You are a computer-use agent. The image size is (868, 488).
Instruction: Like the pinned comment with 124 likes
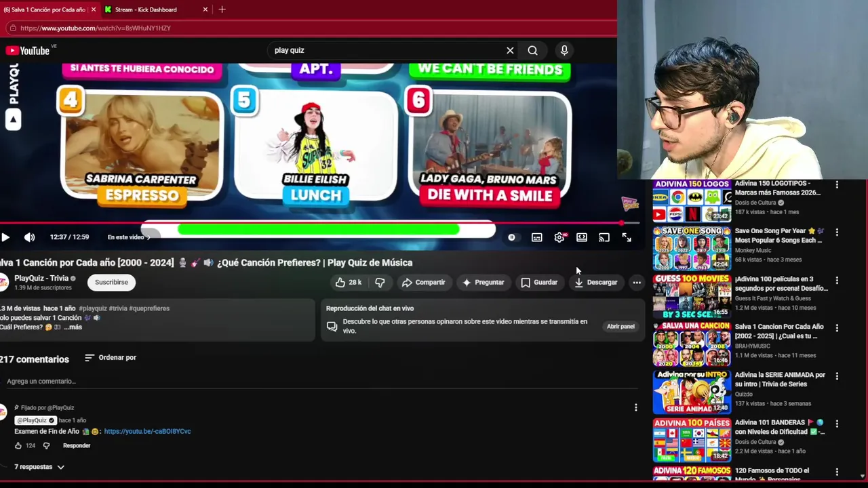(x=18, y=446)
